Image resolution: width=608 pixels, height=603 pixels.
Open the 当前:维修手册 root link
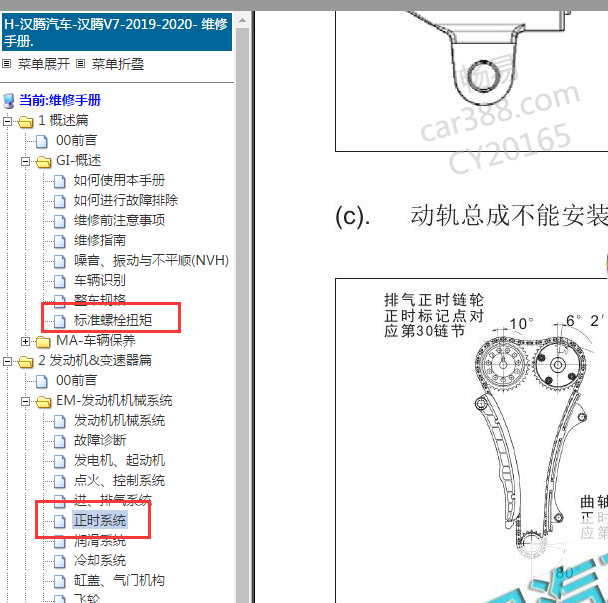60,100
